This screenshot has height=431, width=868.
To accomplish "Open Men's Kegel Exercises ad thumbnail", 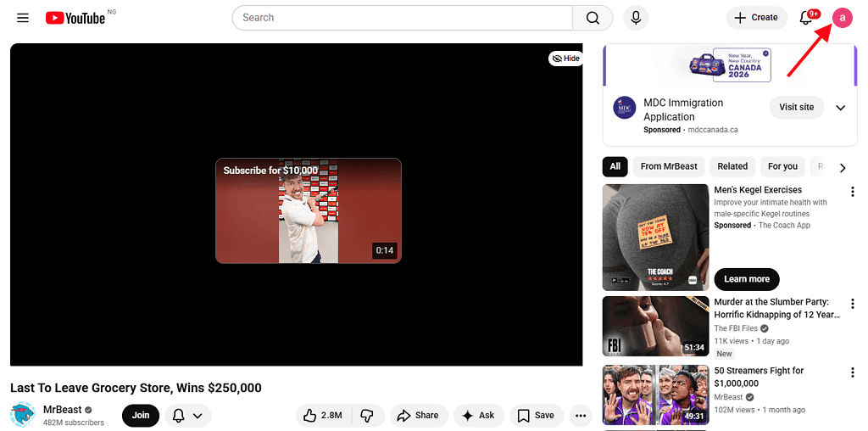I will click(656, 238).
